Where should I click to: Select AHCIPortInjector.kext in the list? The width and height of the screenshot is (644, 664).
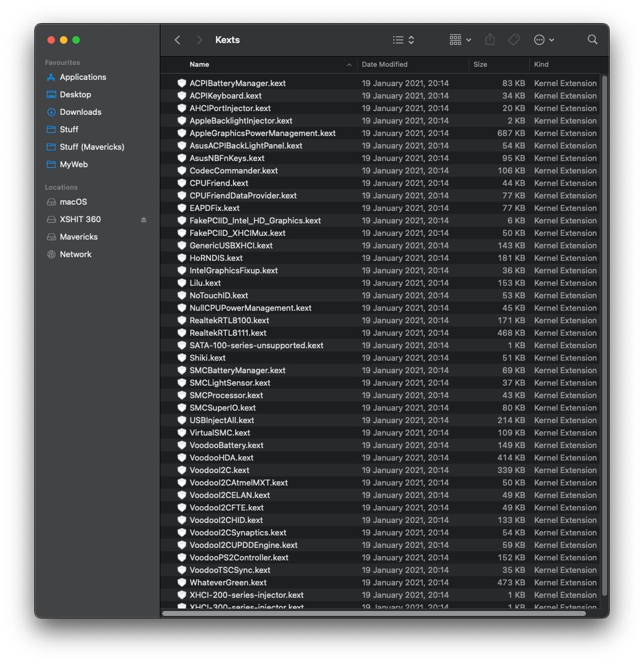click(230, 108)
